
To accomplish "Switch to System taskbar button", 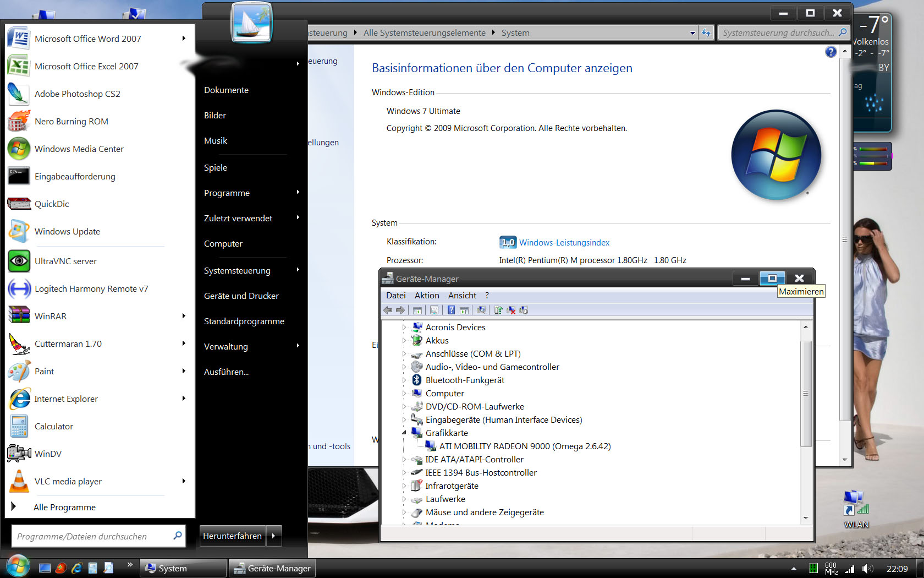I will pos(183,568).
